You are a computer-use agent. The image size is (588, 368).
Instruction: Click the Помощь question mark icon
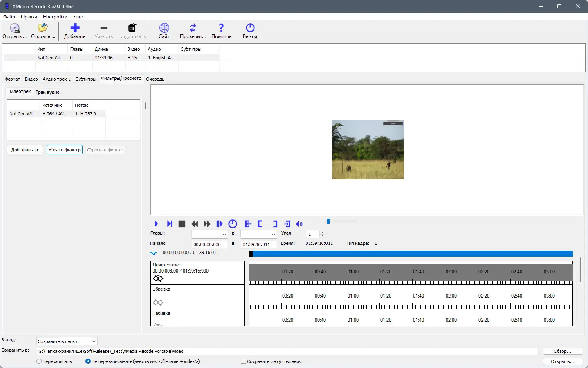(221, 28)
